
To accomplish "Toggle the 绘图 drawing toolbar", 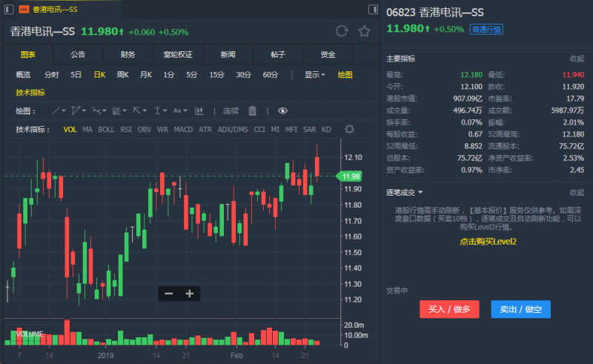I will coord(345,75).
